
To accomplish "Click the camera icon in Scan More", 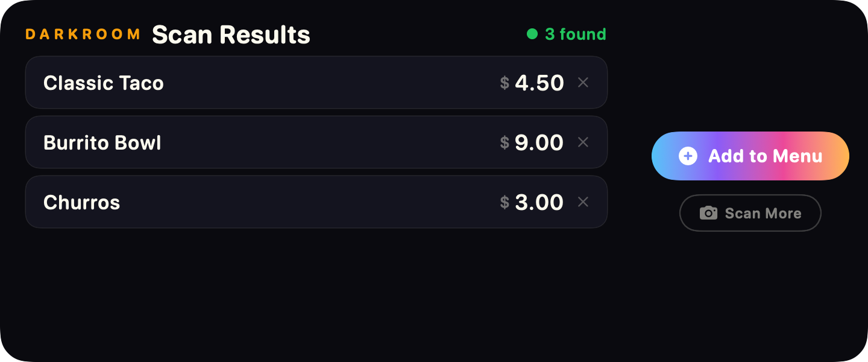I will coord(708,213).
